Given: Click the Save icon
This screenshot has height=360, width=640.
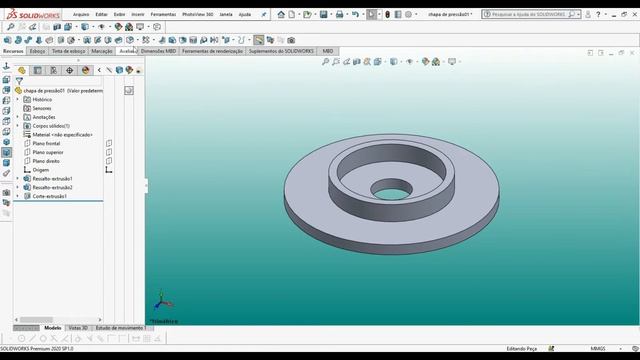Looking at the screenshot, I should [x=323, y=14].
